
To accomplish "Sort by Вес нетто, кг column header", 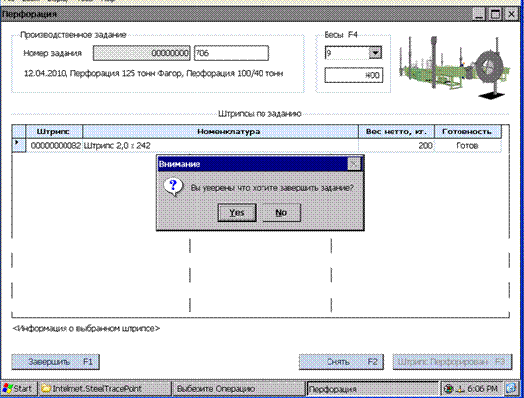I will [396, 131].
